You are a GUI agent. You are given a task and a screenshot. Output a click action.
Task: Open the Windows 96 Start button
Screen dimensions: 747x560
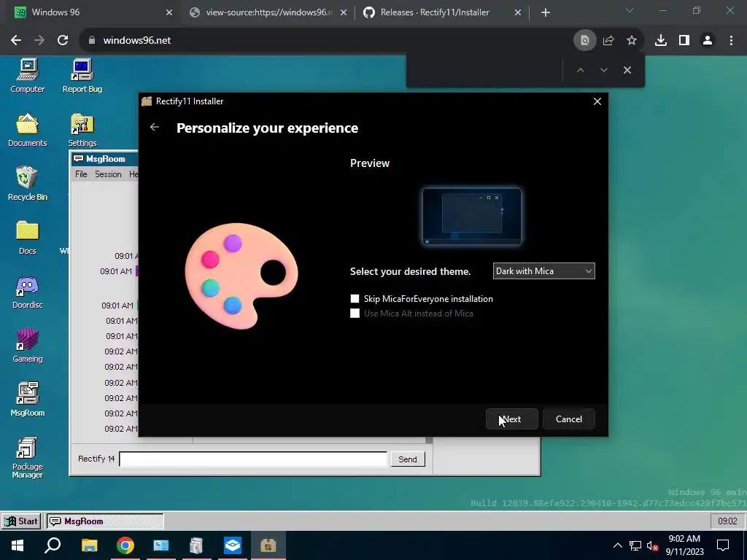tap(21, 521)
